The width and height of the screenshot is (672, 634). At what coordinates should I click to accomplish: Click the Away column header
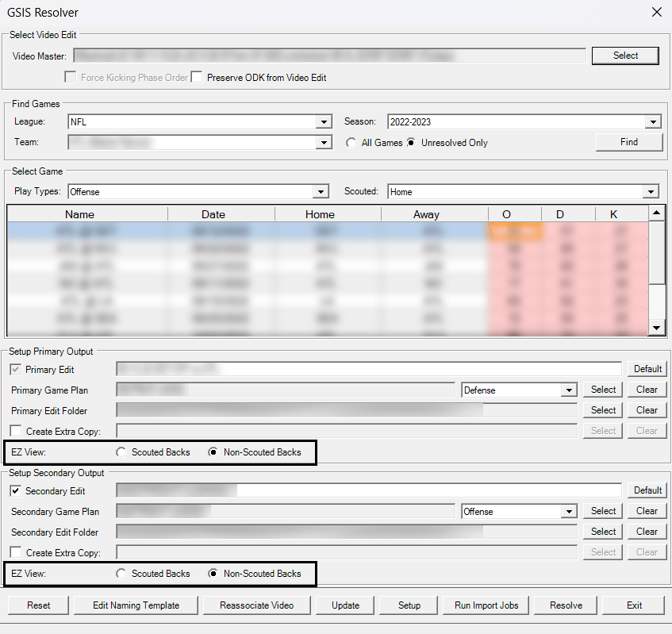point(426,214)
